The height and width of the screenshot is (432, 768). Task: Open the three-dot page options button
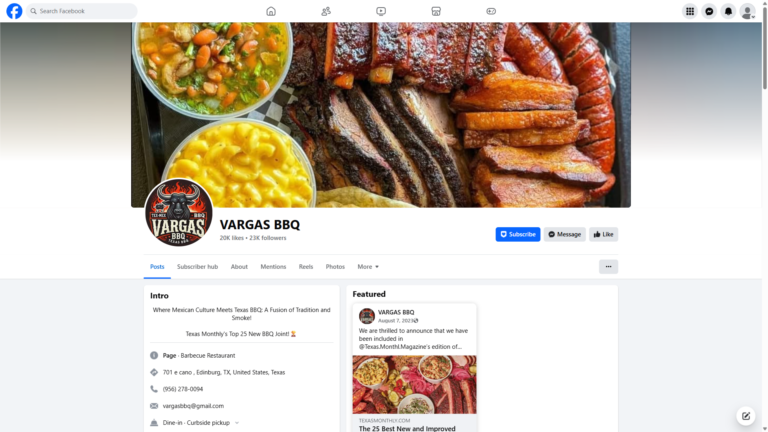(608, 266)
